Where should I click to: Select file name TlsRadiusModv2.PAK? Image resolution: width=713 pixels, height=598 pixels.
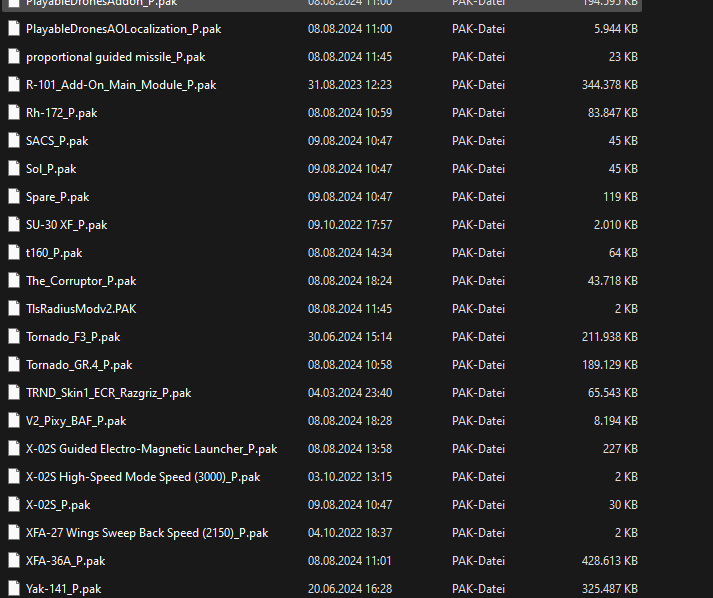(81, 309)
